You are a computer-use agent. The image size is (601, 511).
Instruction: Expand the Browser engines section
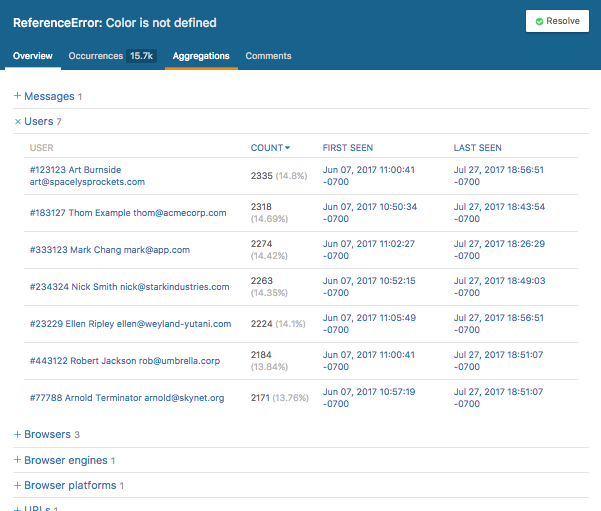(64, 460)
